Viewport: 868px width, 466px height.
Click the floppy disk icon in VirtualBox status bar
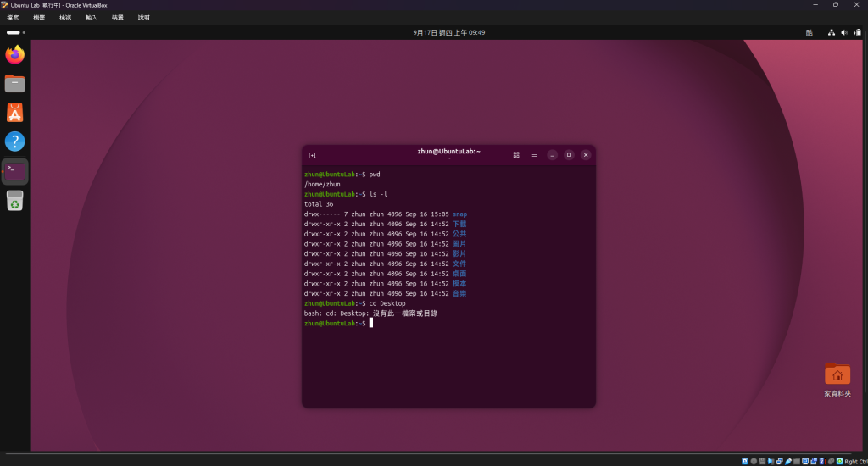(x=762, y=461)
